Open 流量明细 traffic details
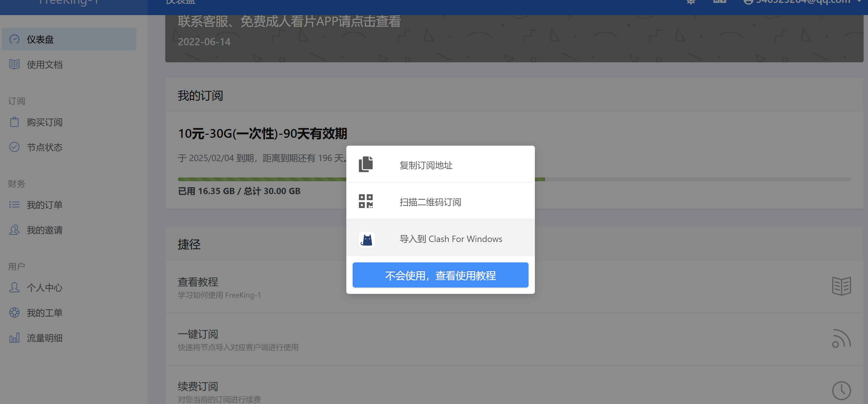The width and height of the screenshot is (868, 404). coord(45,338)
